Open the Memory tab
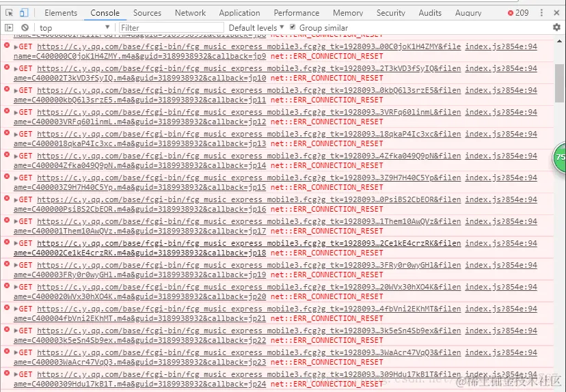This screenshot has height=392, width=566. [348, 13]
